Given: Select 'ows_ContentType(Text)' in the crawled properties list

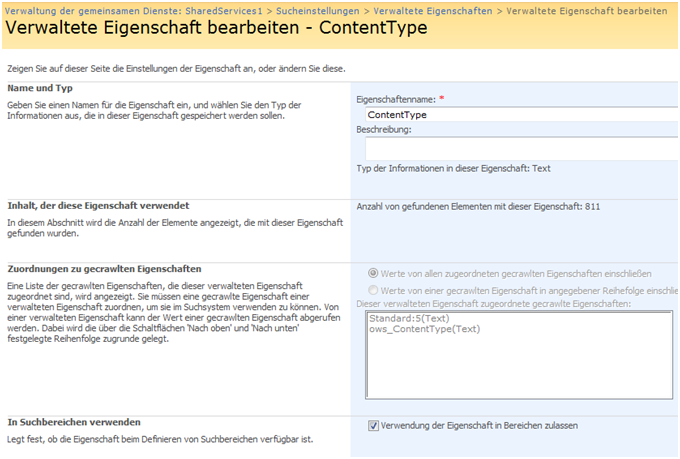Looking at the screenshot, I should (425, 329).
